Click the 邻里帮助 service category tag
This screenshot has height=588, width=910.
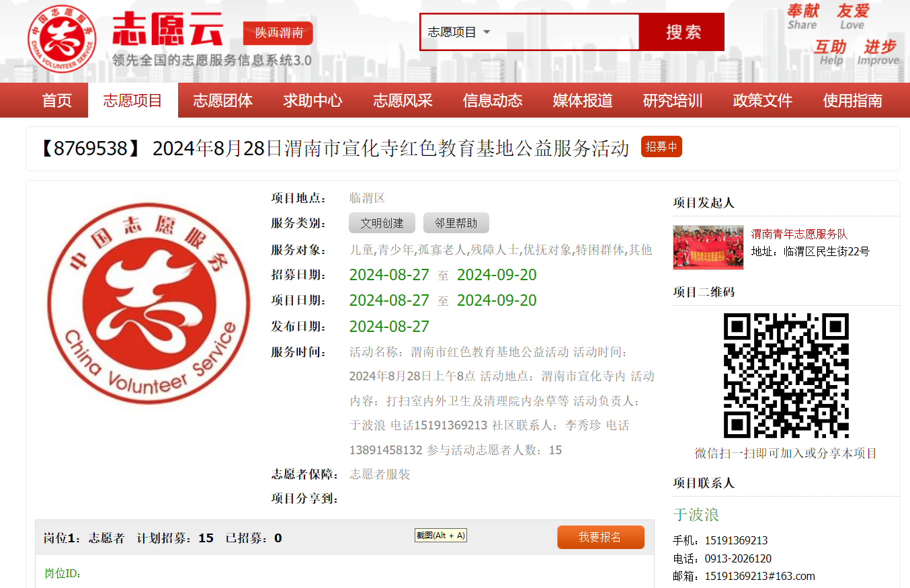[456, 223]
